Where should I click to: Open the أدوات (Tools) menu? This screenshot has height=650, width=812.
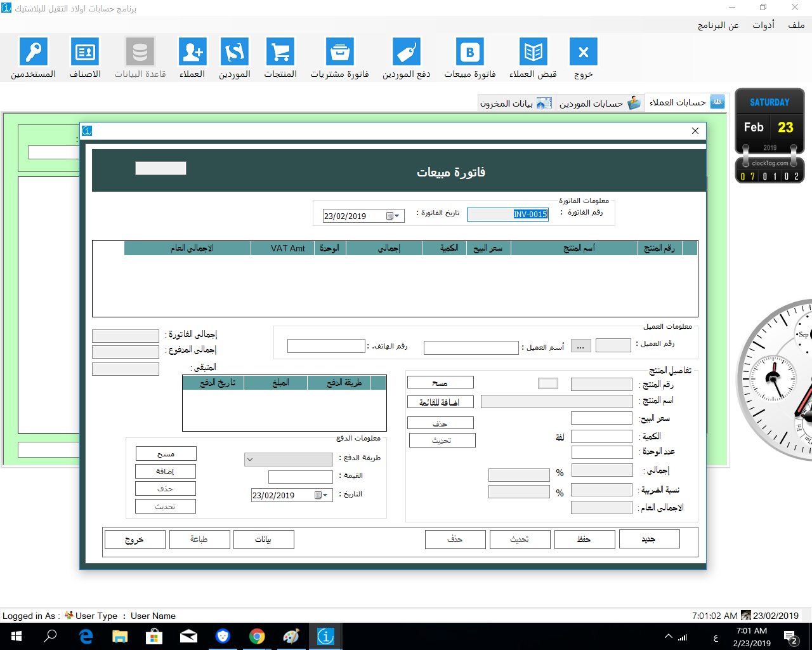(x=763, y=25)
